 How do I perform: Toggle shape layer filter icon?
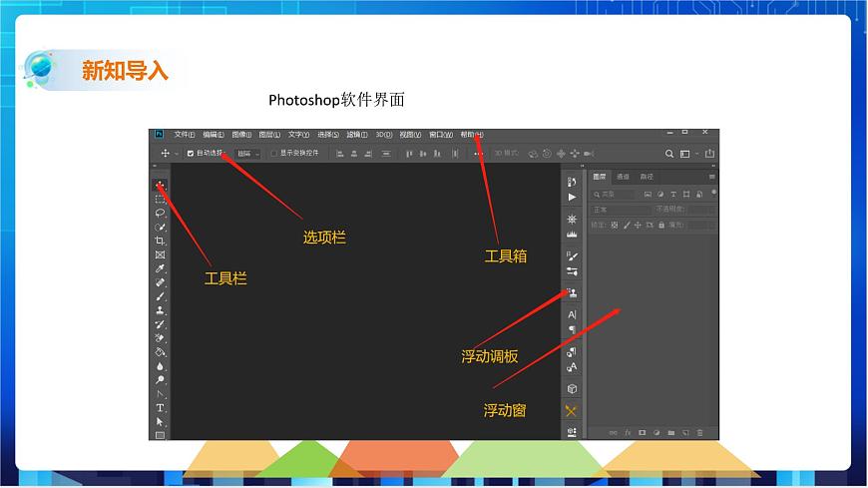pyautogui.click(x=686, y=195)
